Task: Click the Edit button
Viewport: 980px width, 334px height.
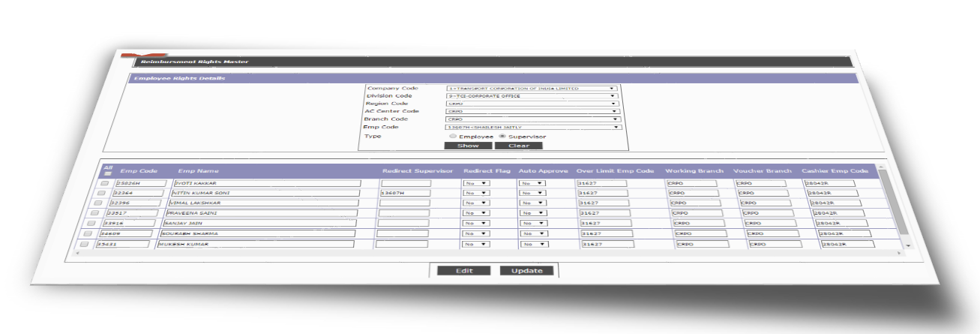Action: point(463,271)
